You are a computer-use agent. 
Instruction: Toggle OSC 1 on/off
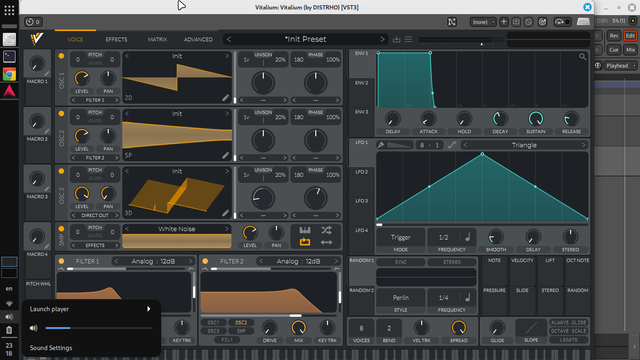(x=61, y=56)
